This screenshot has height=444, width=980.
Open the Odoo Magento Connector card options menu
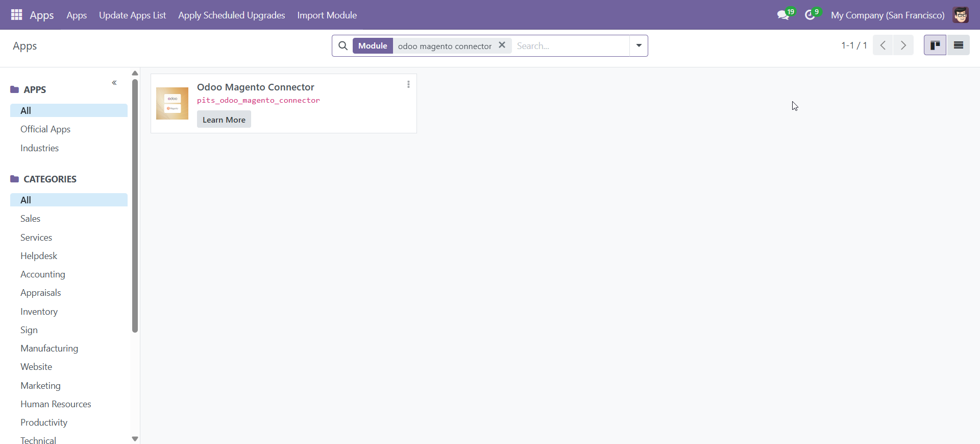(x=408, y=84)
